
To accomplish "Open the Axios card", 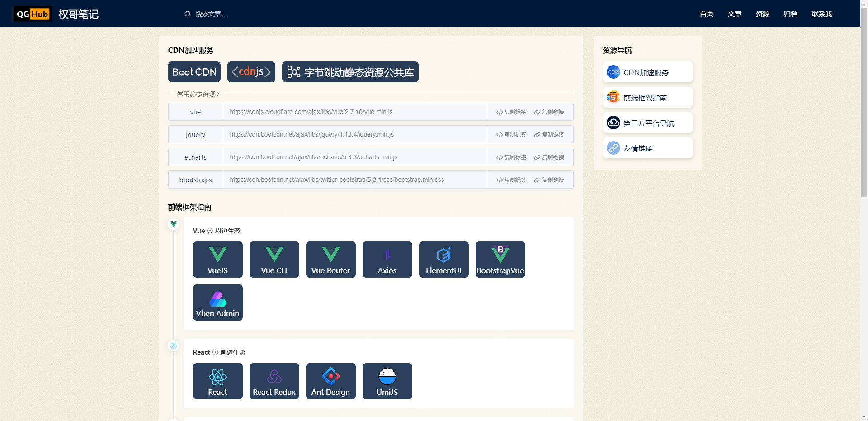I will click(387, 259).
